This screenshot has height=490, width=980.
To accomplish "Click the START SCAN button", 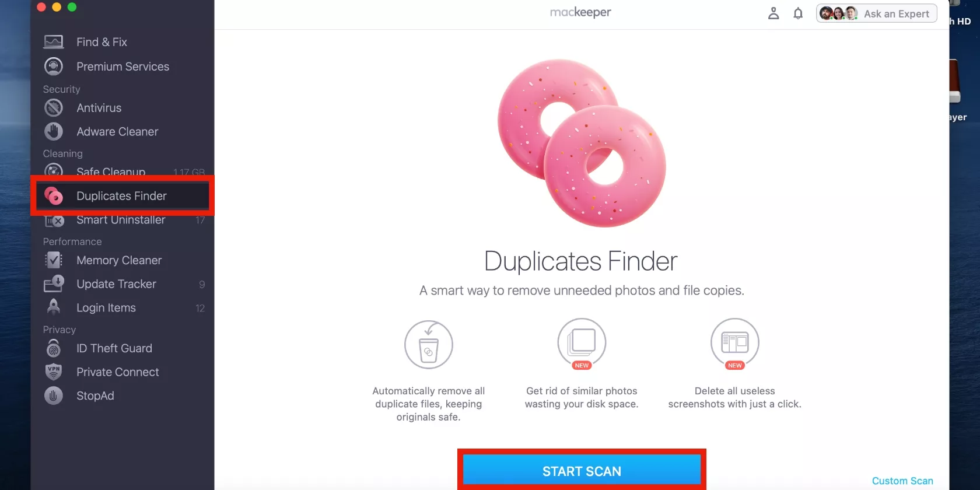I will tap(582, 471).
